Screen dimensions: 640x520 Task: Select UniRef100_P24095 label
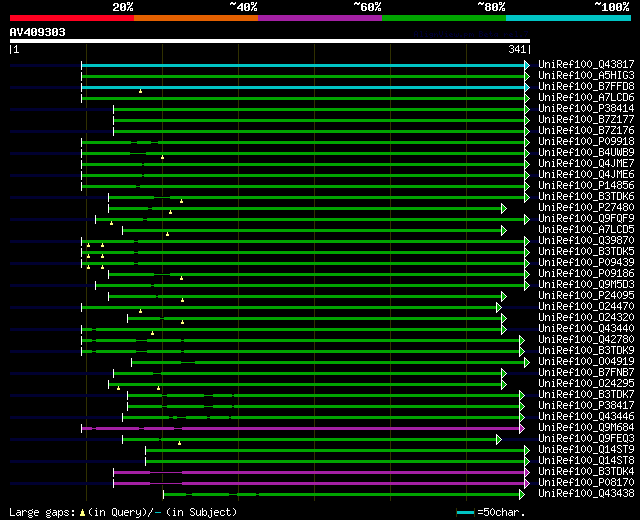(586, 296)
